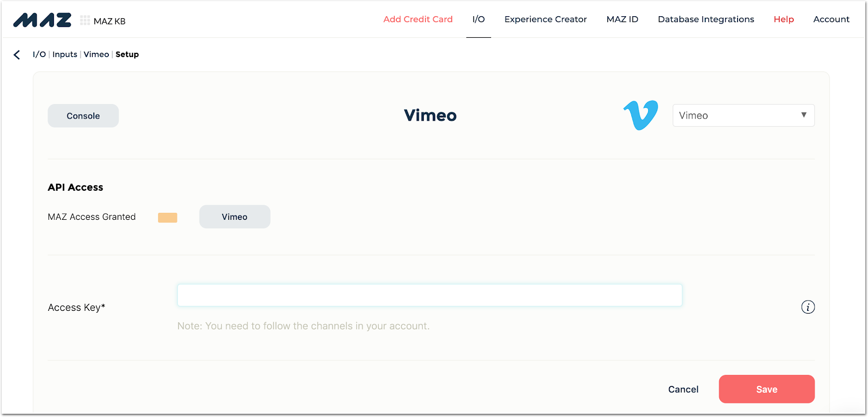This screenshot has width=868, height=417.
Task: Click Inputs in the breadcrumb
Action: click(x=65, y=54)
